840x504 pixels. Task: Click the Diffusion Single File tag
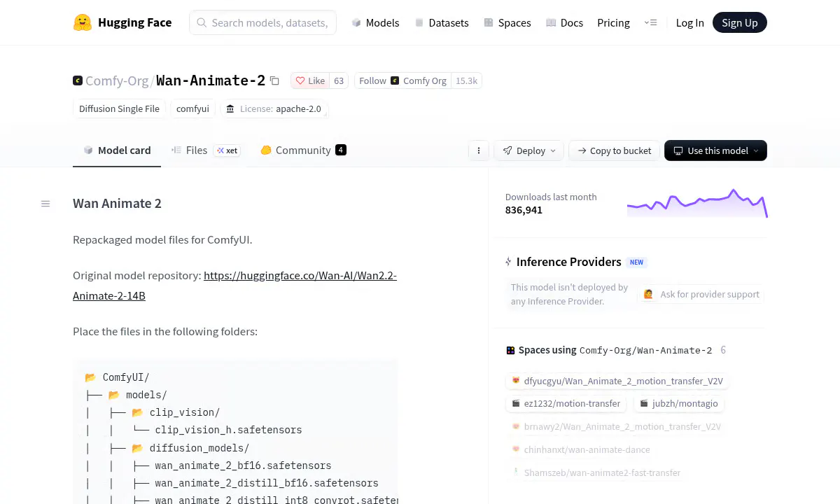(119, 108)
